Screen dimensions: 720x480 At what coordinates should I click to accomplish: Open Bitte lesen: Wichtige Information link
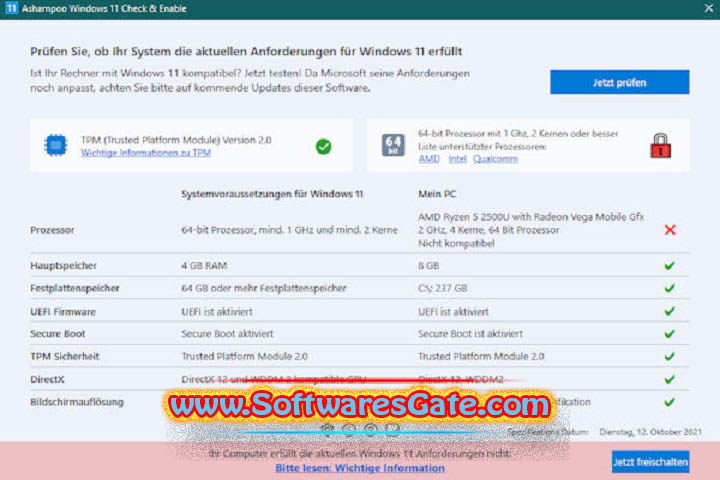tap(360, 468)
